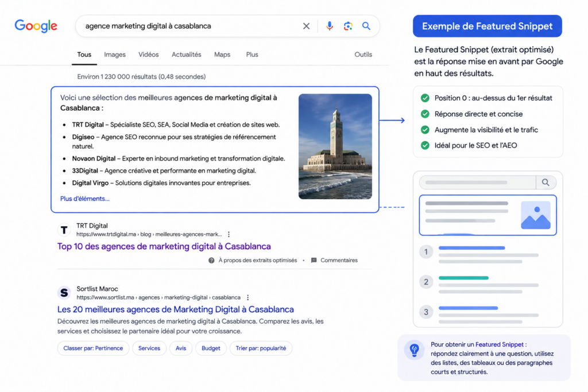This screenshot has width=588, height=392.
Task: Click the Services chip
Action: point(149,348)
